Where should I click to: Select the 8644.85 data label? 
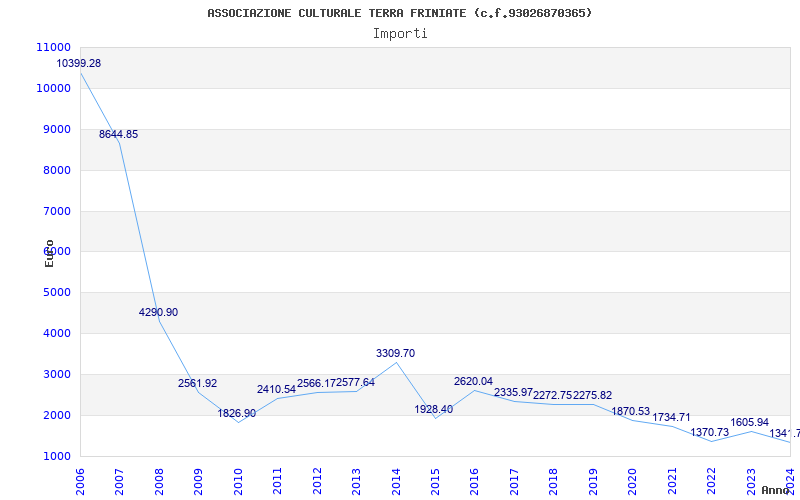[118, 135]
